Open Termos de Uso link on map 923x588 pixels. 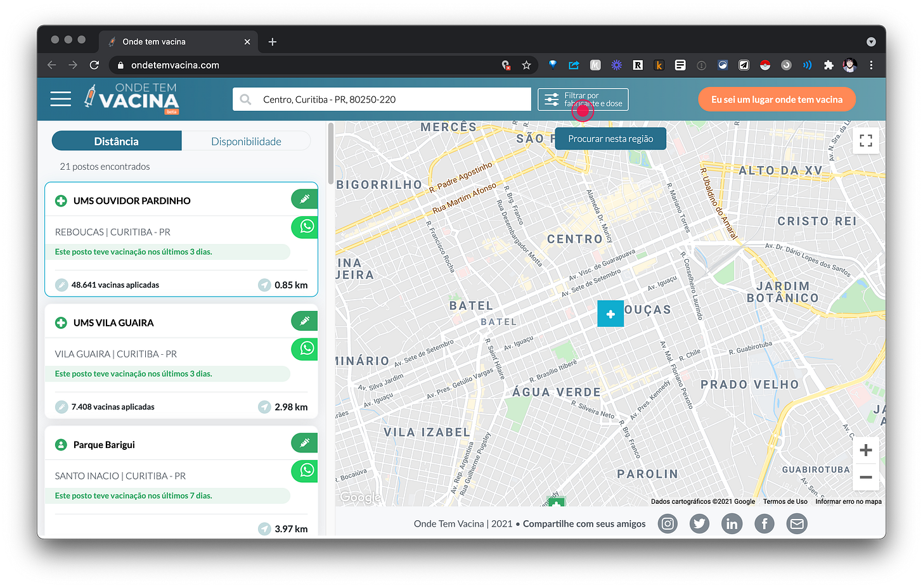point(785,501)
